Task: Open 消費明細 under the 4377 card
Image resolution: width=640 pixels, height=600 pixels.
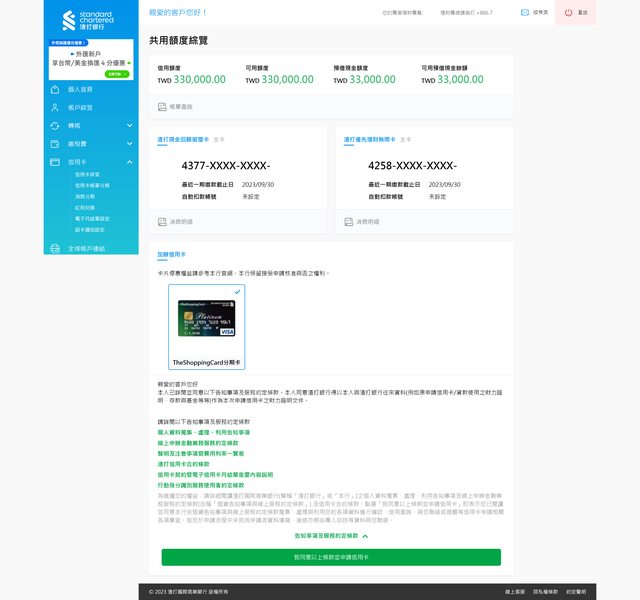Action: (x=163, y=221)
